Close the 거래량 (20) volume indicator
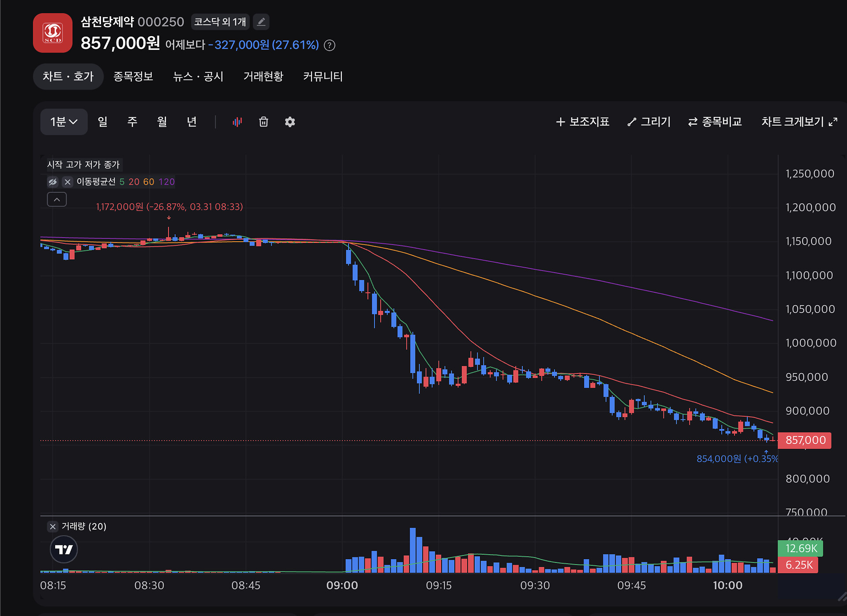 click(x=53, y=526)
